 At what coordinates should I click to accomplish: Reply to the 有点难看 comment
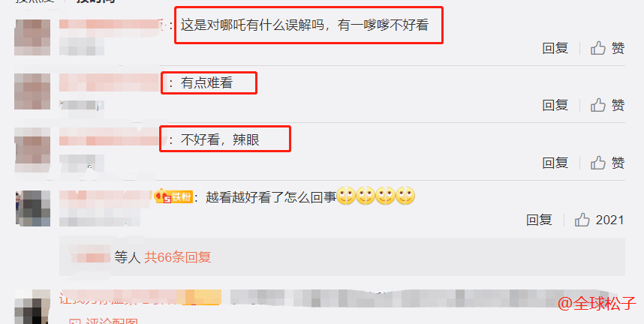pos(555,106)
